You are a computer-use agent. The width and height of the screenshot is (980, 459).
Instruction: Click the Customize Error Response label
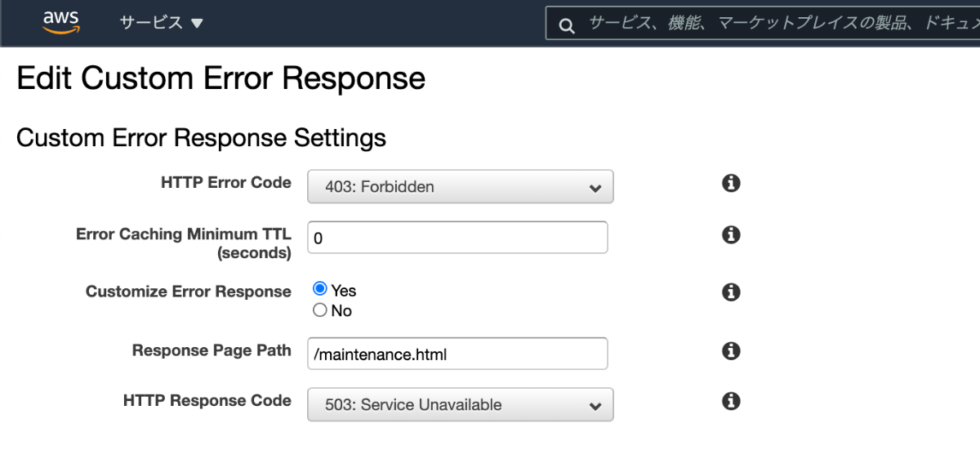pyautogui.click(x=189, y=292)
